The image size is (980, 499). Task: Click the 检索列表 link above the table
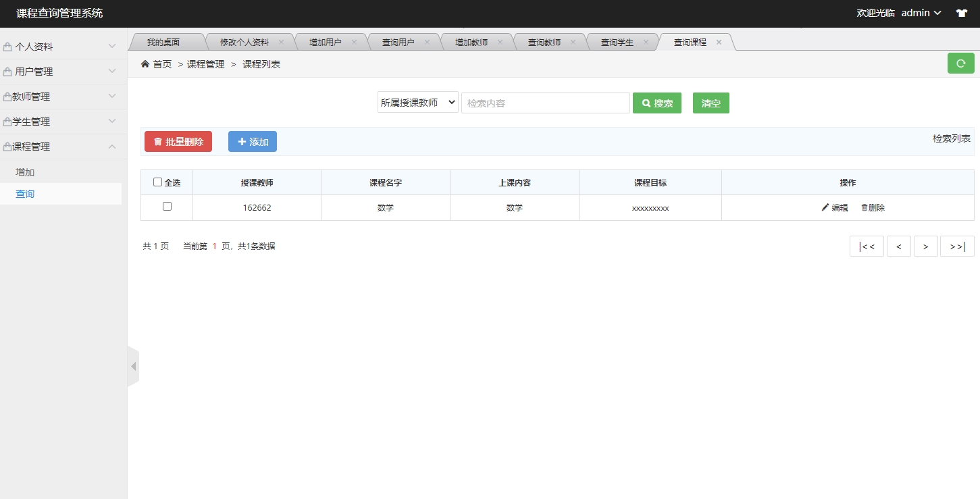point(952,138)
